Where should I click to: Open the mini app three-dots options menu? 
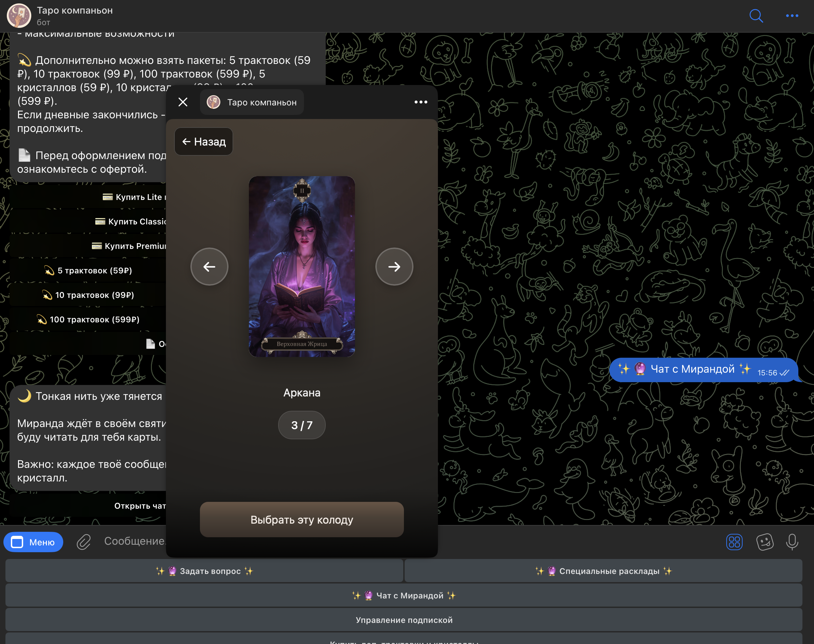[x=421, y=102]
